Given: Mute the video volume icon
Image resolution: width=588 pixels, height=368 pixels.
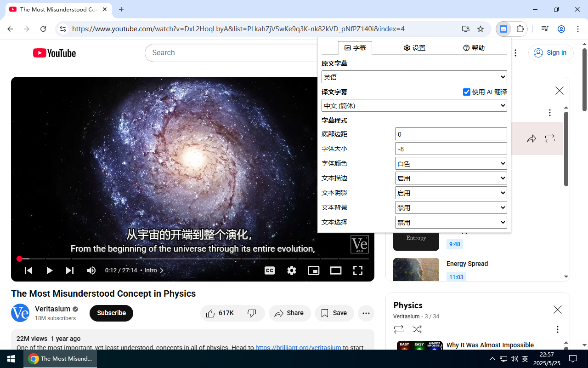Looking at the screenshot, I should tap(91, 270).
